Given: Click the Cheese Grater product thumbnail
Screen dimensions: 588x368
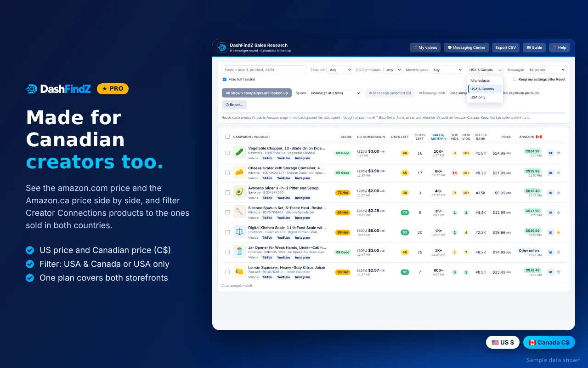Looking at the screenshot, I should pos(239,172).
